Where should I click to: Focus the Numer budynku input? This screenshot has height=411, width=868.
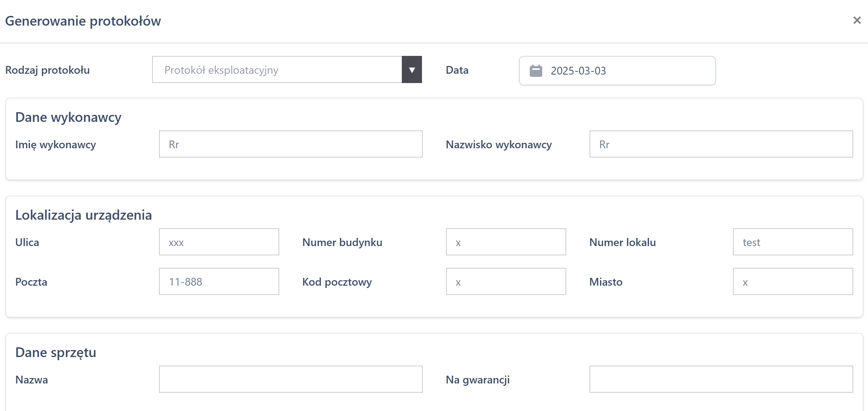[506, 242]
